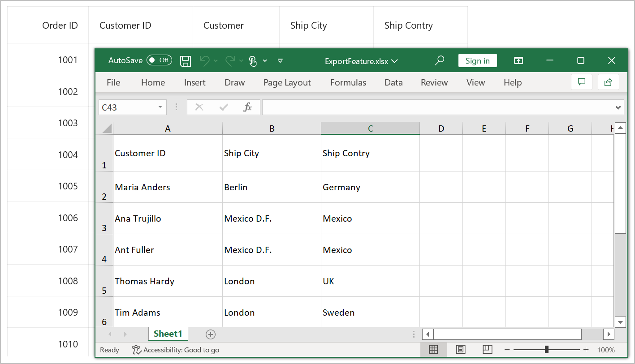Click the Enter checkmark in formula bar
The height and width of the screenshot is (364, 635).
[224, 107]
